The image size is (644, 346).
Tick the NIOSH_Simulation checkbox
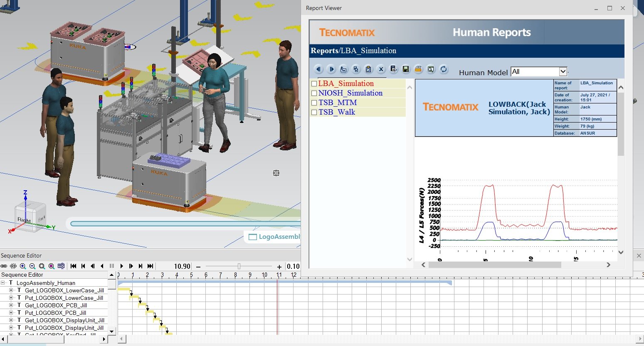314,93
